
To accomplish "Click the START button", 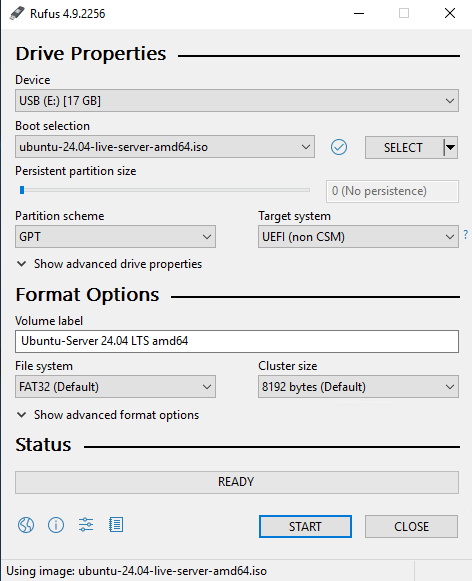I will click(x=305, y=526).
